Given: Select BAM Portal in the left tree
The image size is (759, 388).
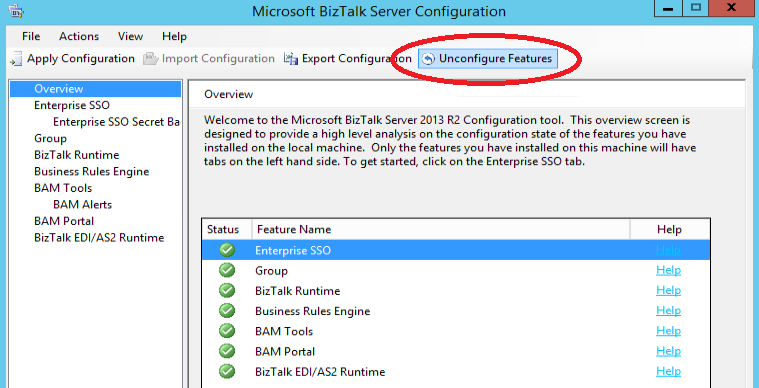Looking at the screenshot, I should click(64, 221).
